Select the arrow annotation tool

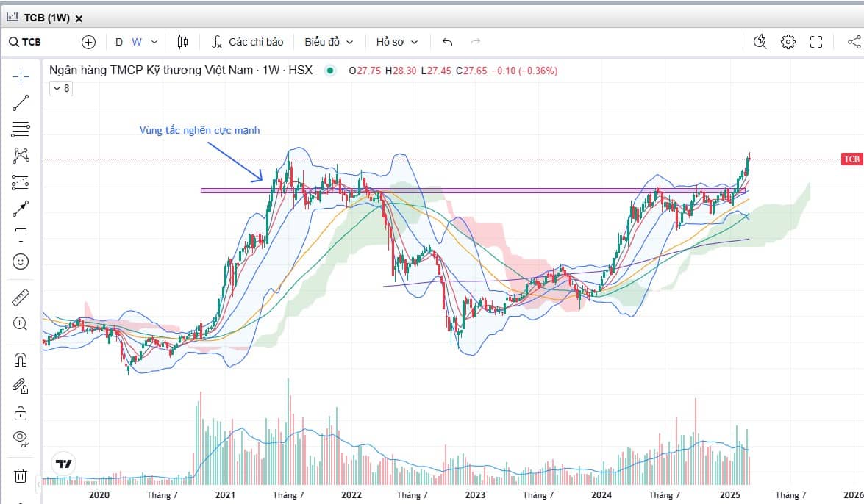(x=21, y=209)
